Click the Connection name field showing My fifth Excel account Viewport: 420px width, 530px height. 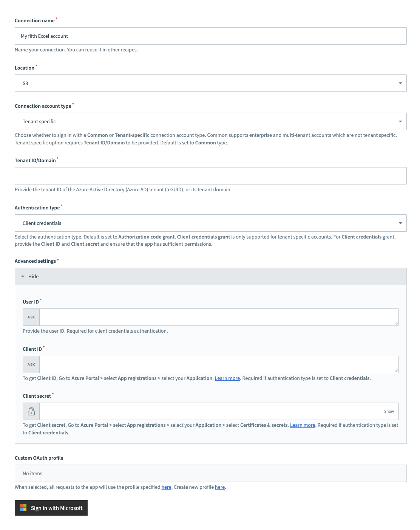(x=210, y=36)
